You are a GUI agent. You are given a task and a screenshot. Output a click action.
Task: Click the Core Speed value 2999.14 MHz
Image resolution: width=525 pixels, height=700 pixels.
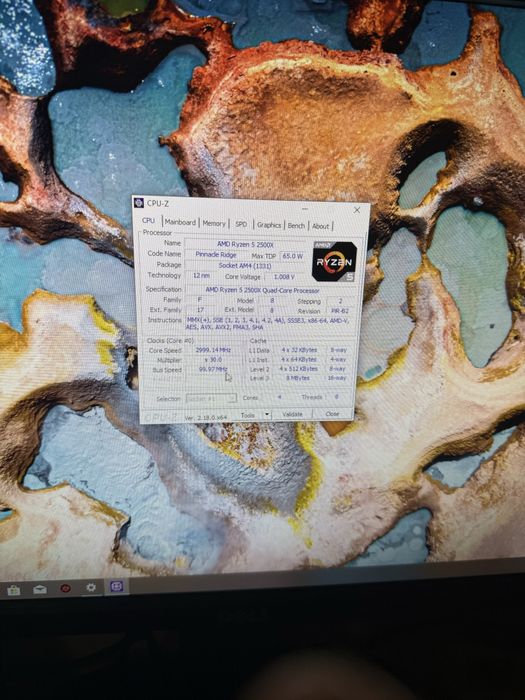pyautogui.click(x=214, y=350)
